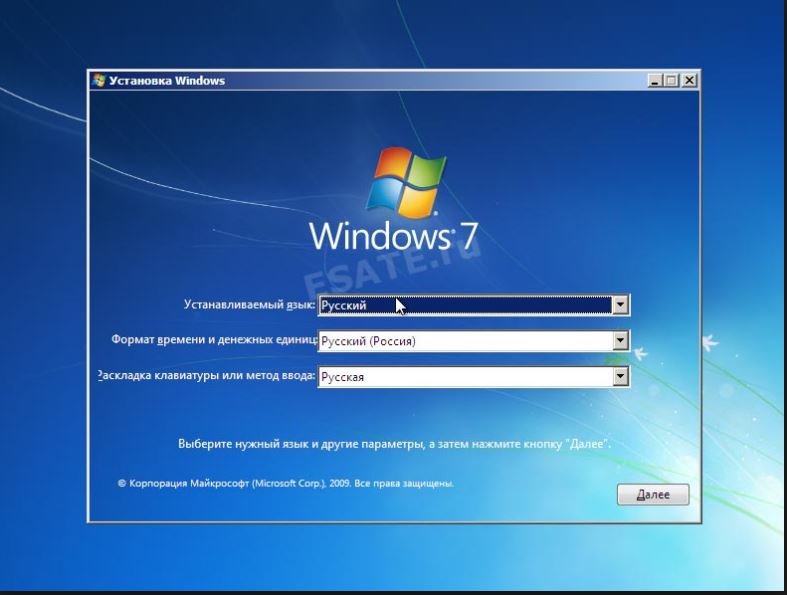Open the keyboard layout Русская dropdown arrow

(x=620, y=377)
